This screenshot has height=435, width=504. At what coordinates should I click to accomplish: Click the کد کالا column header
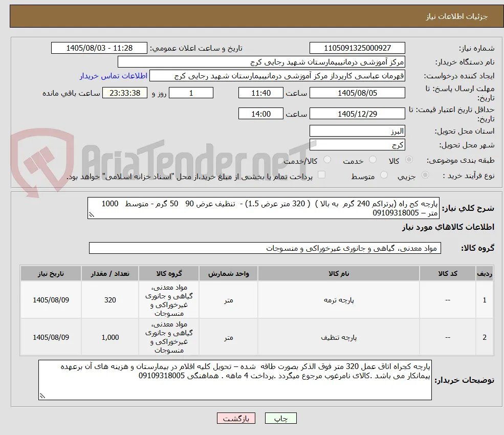(x=447, y=274)
